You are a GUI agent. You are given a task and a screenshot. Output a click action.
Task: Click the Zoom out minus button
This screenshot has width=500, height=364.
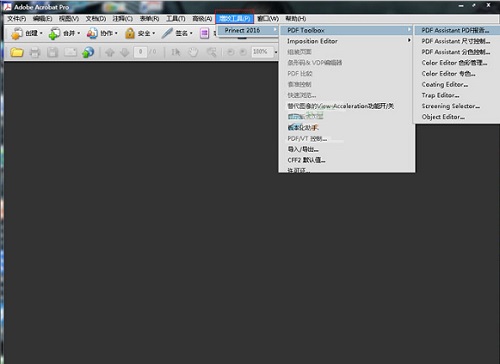[230, 52]
